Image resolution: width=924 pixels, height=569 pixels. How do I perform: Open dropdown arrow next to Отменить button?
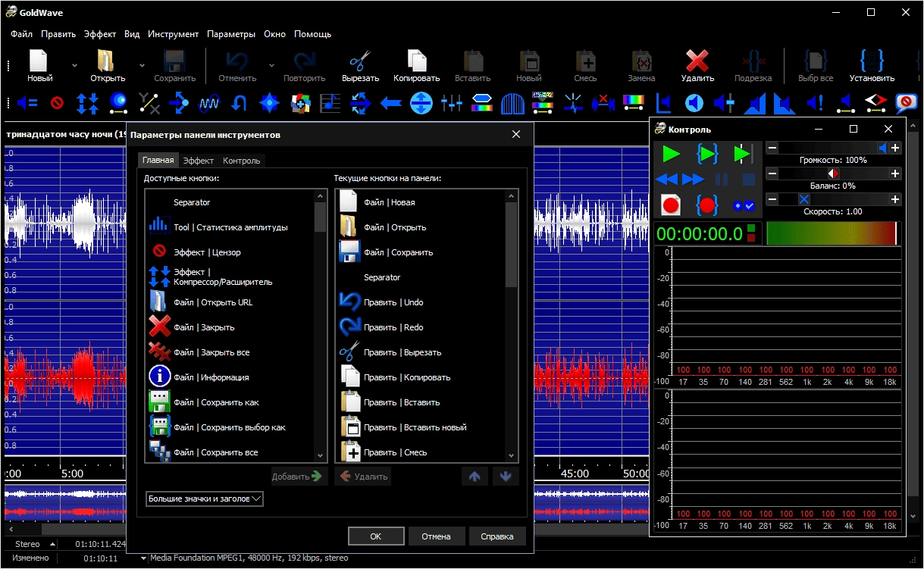(x=271, y=66)
